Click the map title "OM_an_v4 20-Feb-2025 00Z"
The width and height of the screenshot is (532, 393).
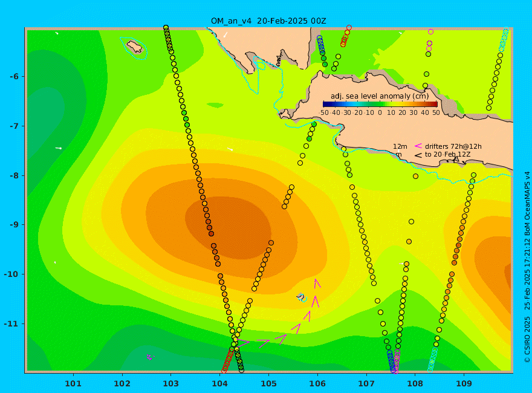click(x=268, y=21)
